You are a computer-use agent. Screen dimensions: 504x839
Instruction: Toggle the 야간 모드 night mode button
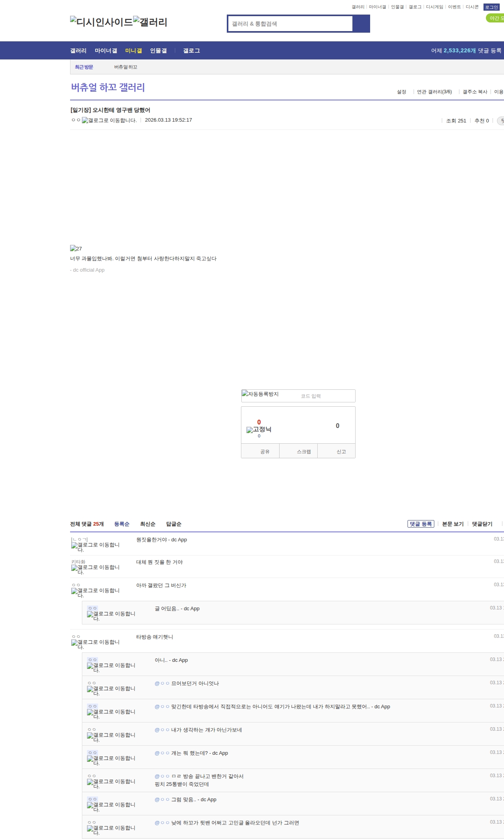[495, 18]
